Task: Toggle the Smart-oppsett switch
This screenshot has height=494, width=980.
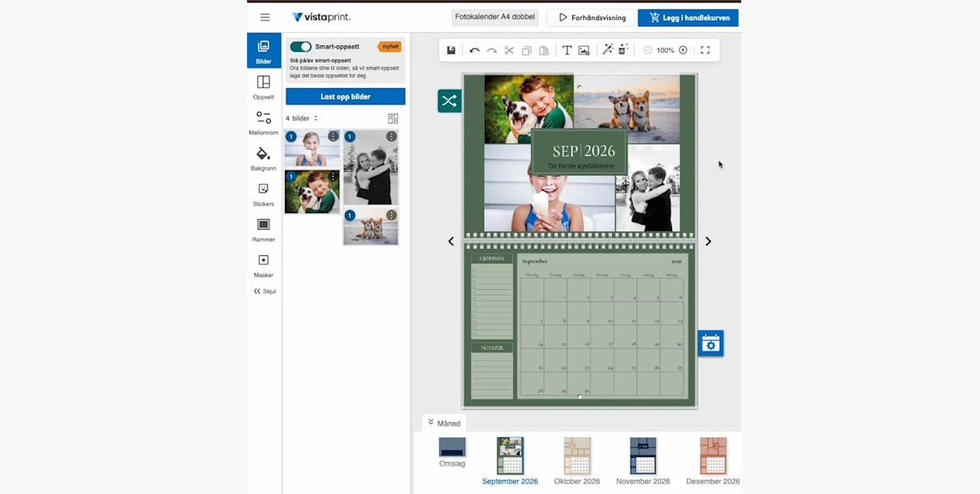Action: (301, 47)
